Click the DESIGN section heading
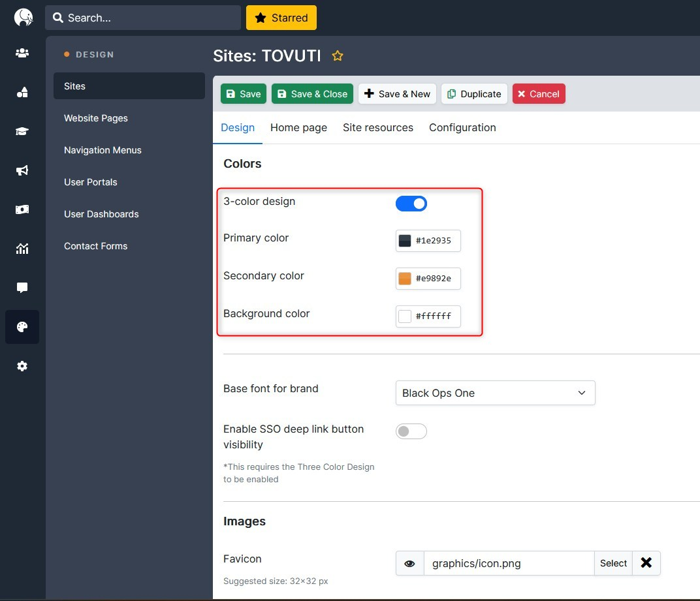The width and height of the screenshot is (700, 601). (x=95, y=54)
